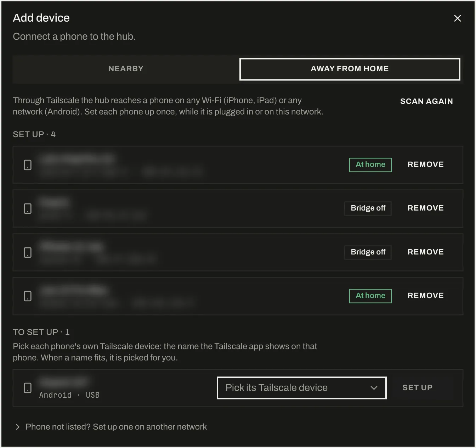Click the phone icon of the fourth set-up device
This screenshot has width=476, height=448.
coord(28,296)
